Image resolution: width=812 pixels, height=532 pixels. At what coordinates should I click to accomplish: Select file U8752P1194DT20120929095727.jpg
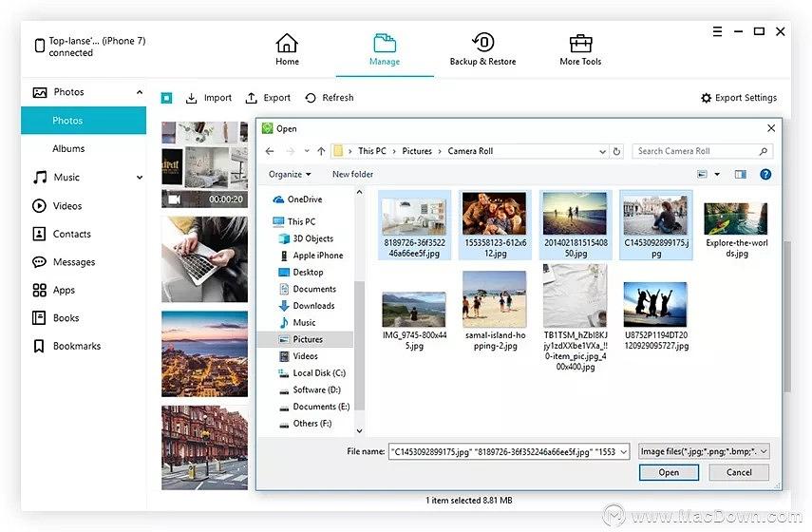[655, 316]
